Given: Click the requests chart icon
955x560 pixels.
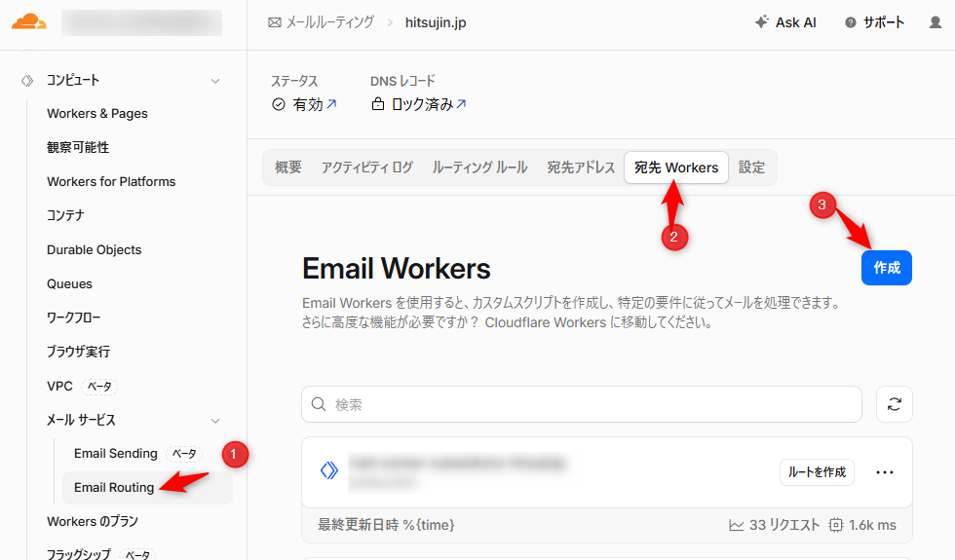Looking at the screenshot, I should tap(737, 525).
